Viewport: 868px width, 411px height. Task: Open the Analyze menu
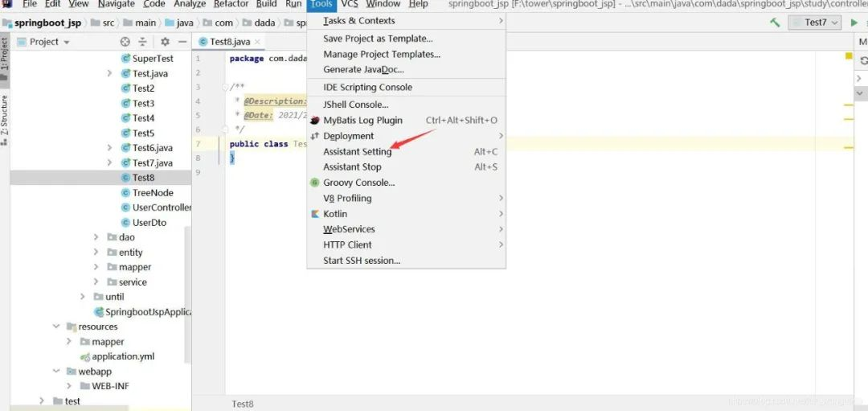pos(190,5)
